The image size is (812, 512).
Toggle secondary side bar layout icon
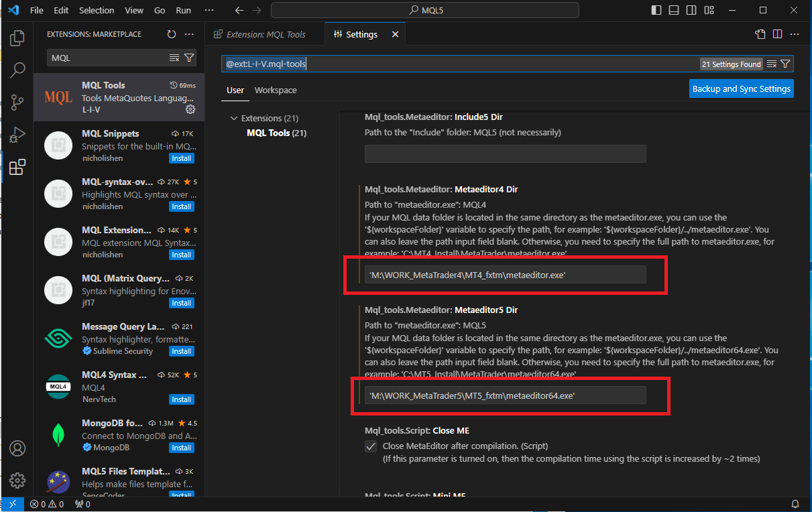691,10
